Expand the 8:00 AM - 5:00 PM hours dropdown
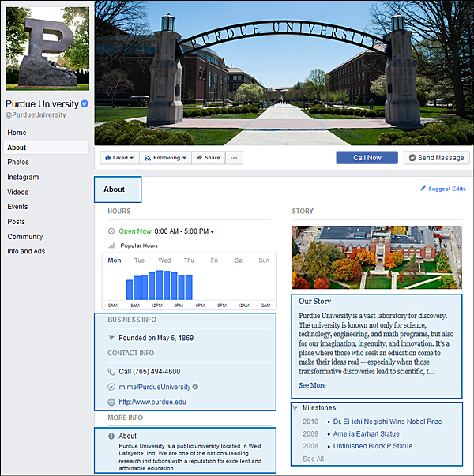The height and width of the screenshot is (476, 474). click(213, 232)
